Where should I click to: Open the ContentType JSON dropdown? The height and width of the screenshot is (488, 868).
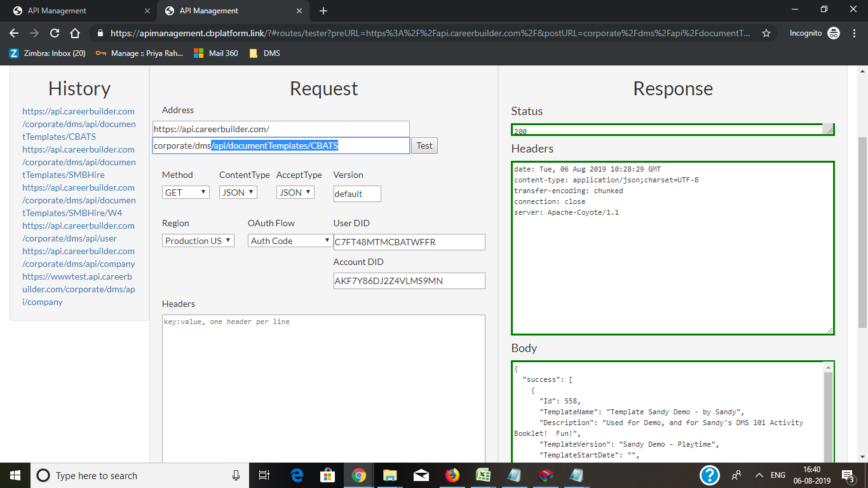pos(238,192)
